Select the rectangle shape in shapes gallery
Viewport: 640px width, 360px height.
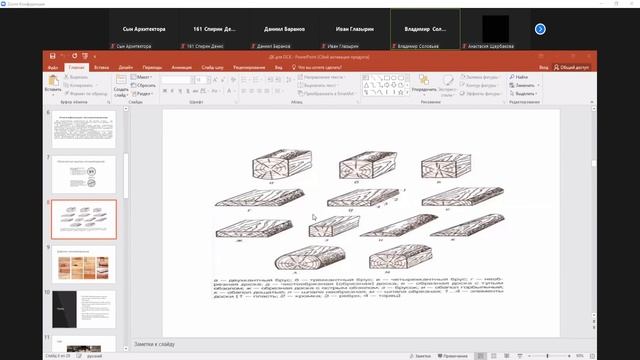click(387, 78)
